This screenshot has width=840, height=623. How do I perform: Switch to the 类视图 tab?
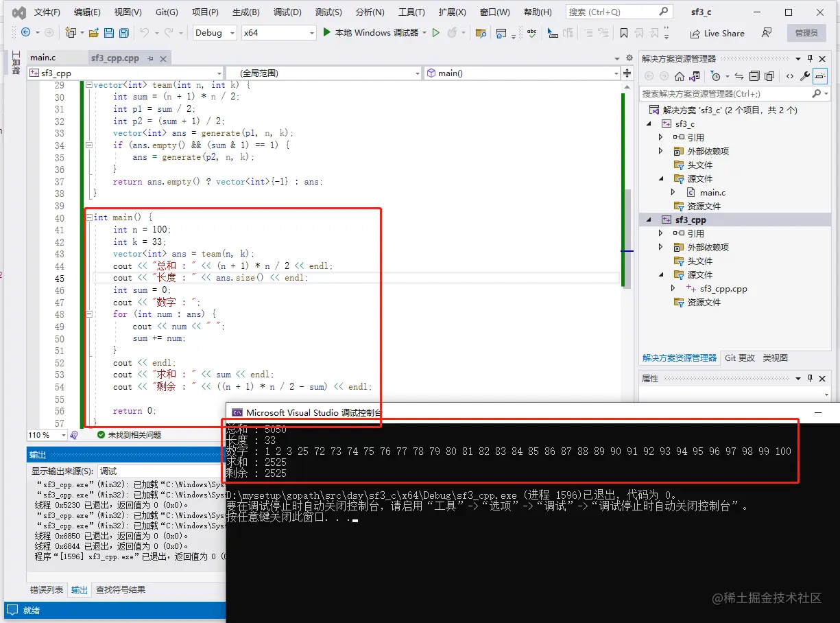775,357
